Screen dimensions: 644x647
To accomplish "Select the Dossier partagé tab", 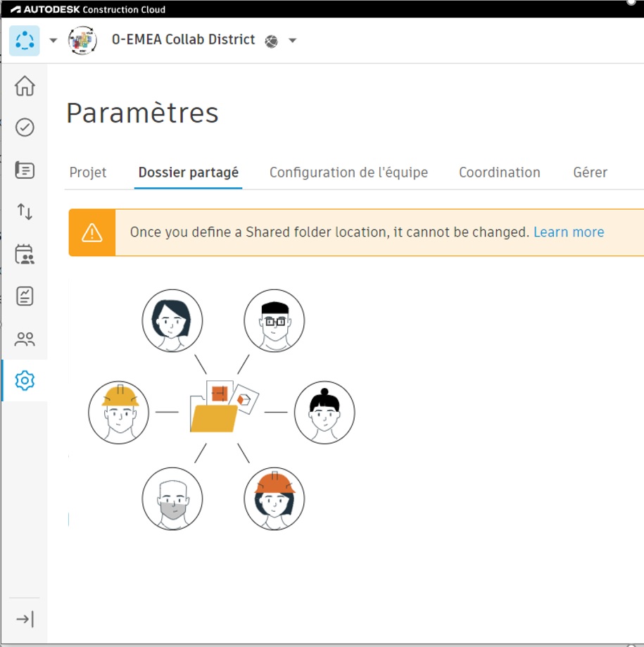I will (188, 172).
